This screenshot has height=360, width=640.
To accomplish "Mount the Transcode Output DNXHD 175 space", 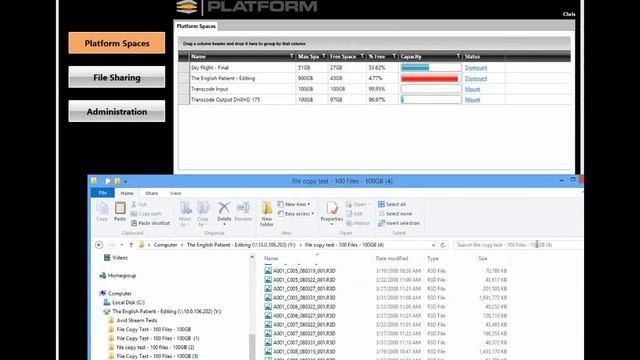I will click(x=472, y=100).
